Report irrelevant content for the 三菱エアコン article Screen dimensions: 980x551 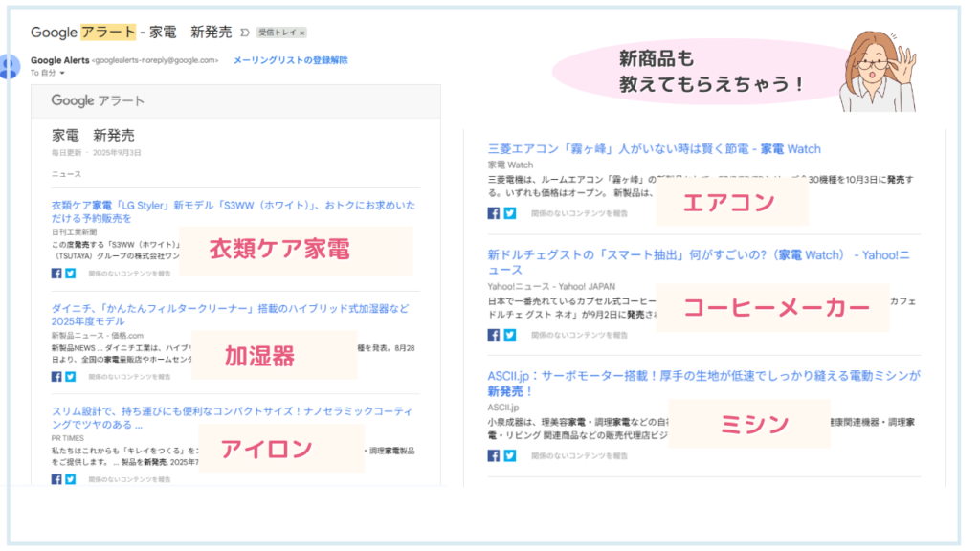coord(579,213)
